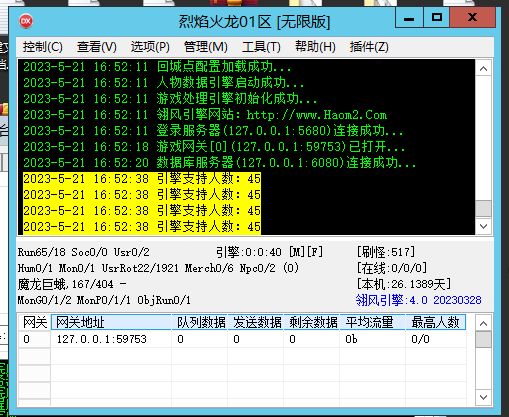Open the 查看(V) menu

click(97, 47)
